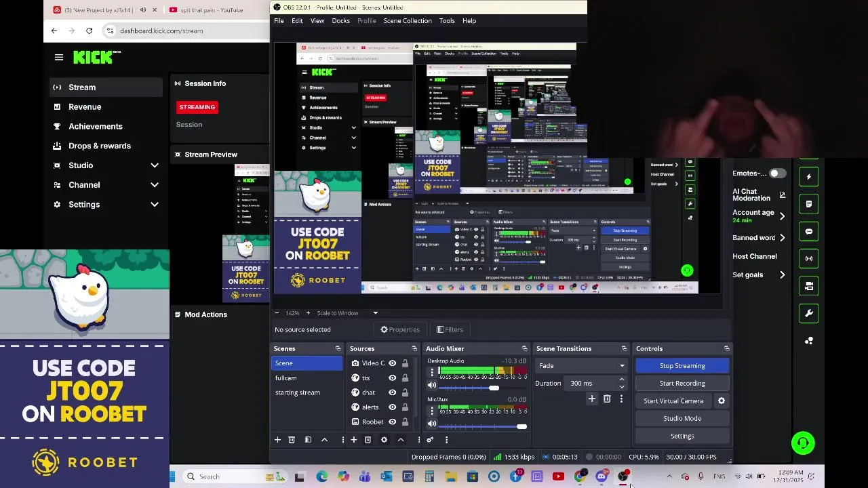Open scene filters in Scenes toolbar

pos(308,440)
